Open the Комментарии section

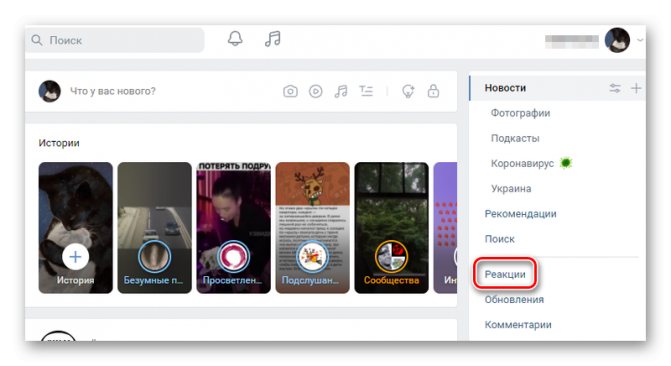pyautogui.click(x=518, y=325)
